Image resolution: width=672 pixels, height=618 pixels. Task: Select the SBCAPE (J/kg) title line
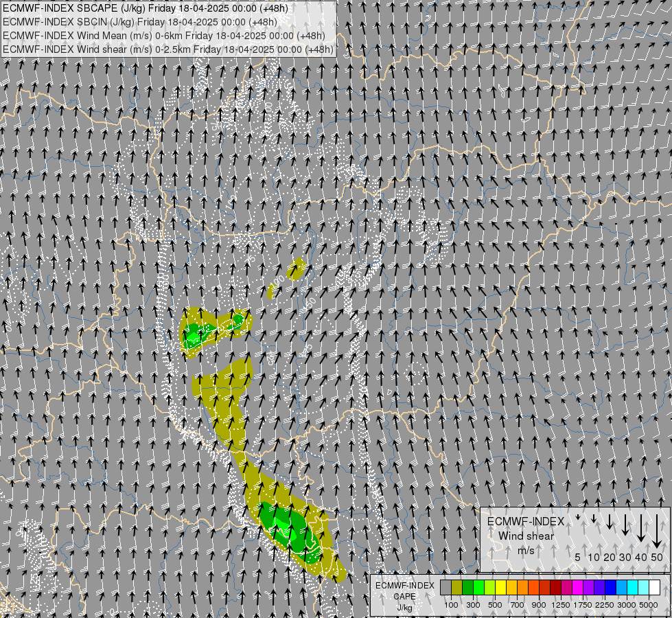click(x=146, y=8)
